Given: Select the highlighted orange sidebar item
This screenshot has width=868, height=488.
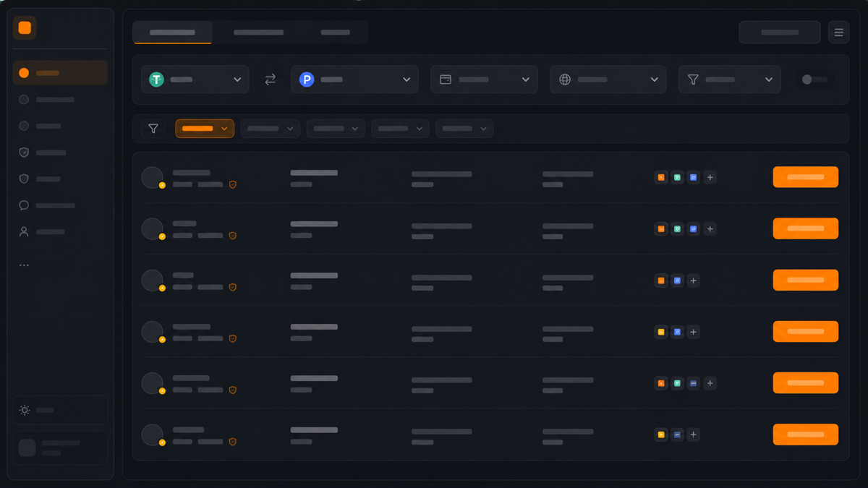Looking at the screenshot, I should [x=60, y=73].
